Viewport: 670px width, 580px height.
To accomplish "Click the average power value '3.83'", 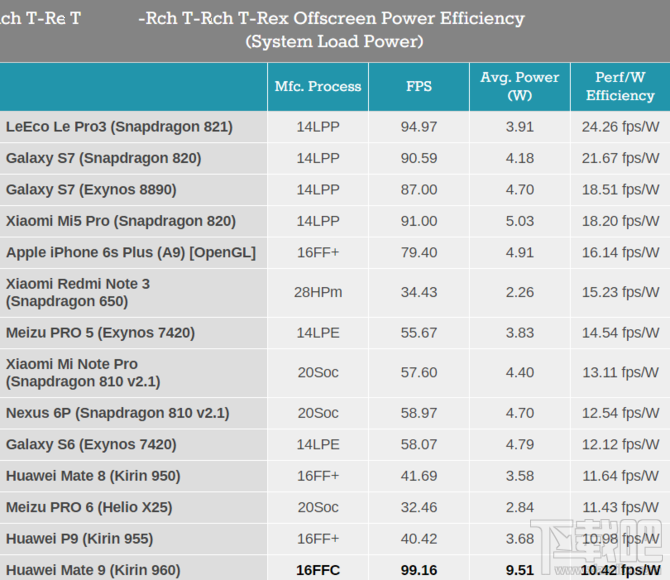I will 520,333.
